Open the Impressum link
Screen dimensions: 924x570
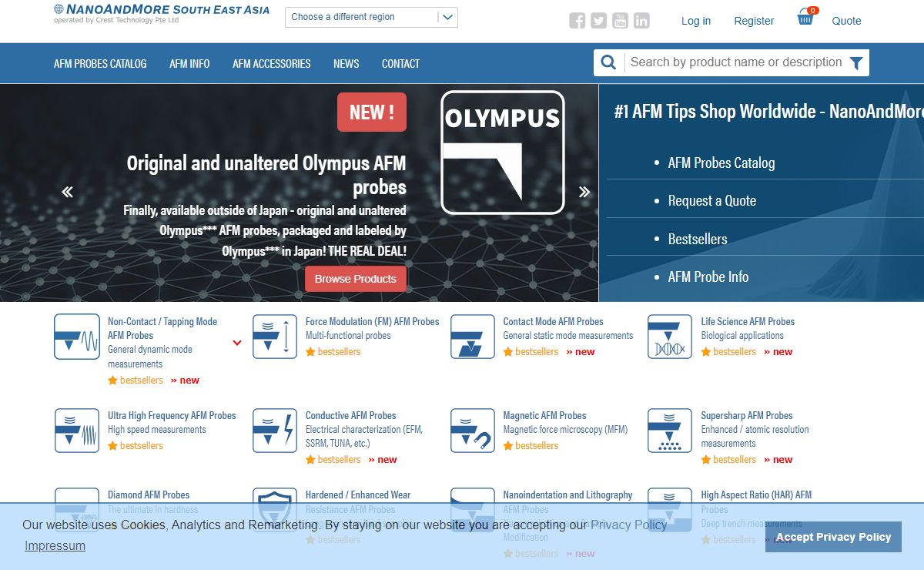(x=55, y=545)
